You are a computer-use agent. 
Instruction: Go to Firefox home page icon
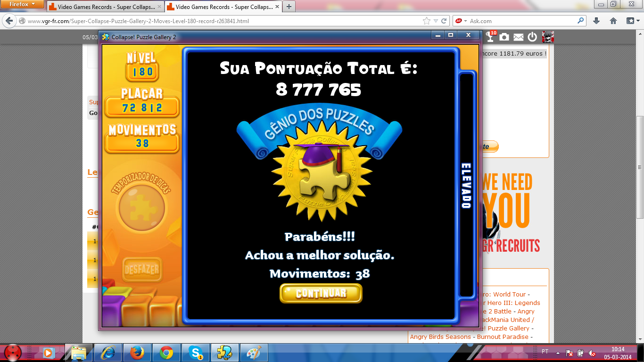pyautogui.click(x=613, y=21)
